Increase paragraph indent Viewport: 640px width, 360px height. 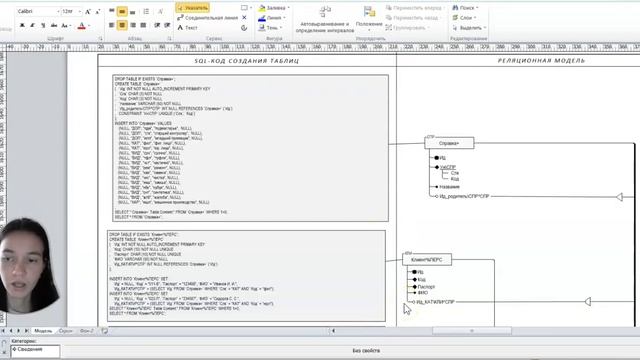coord(167,25)
